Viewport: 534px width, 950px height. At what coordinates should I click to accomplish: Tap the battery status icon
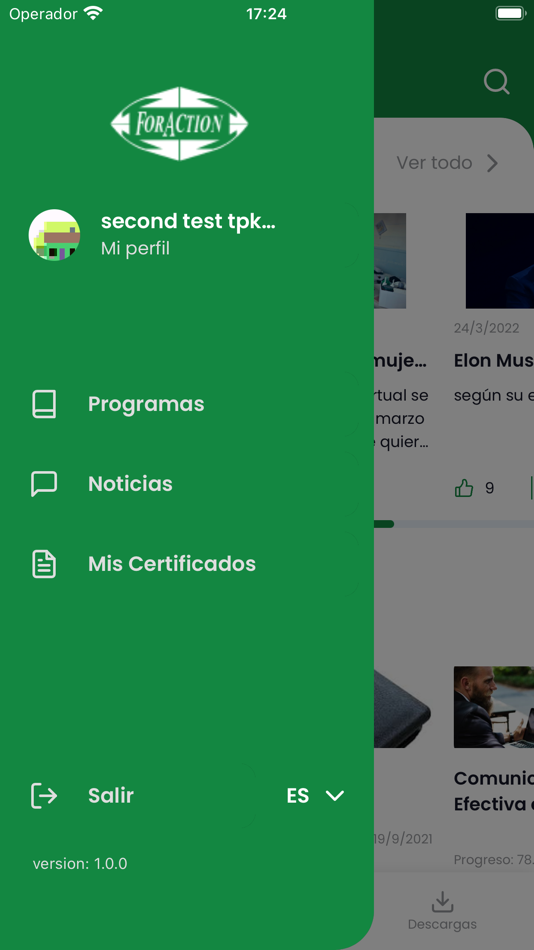(510, 13)
